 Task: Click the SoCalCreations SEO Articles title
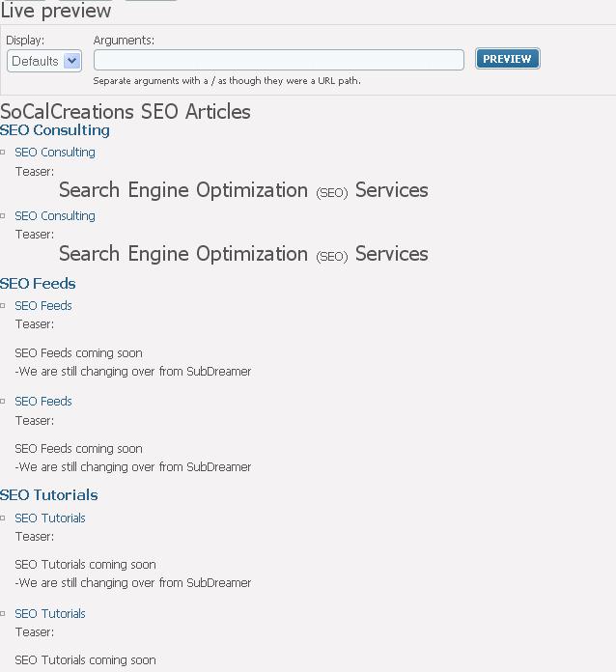126,112
